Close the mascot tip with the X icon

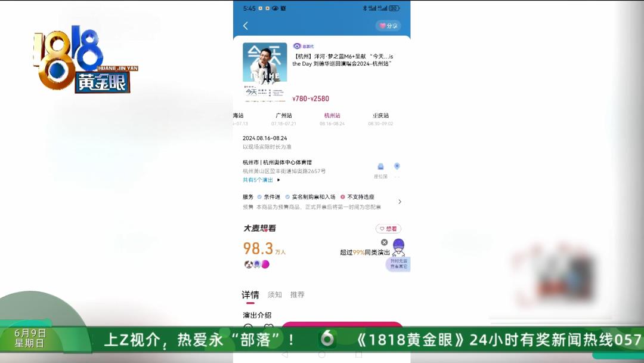pos(385,242)
